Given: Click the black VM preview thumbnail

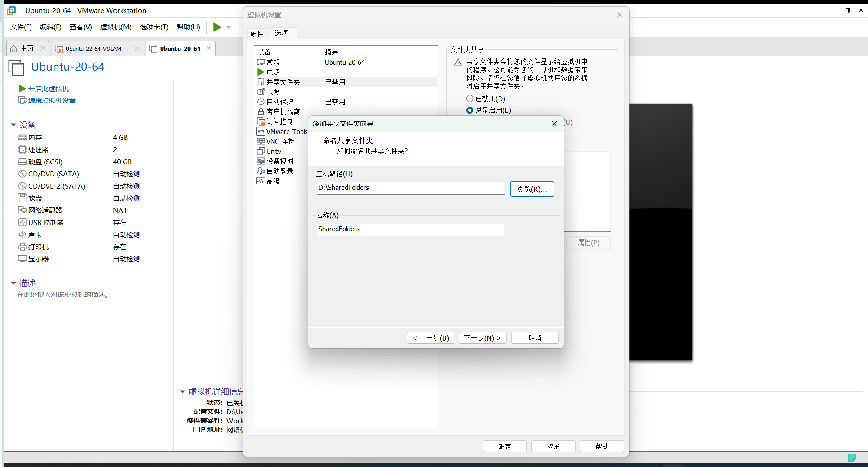Looking at the screenshot, I should (x=661, y=232).
